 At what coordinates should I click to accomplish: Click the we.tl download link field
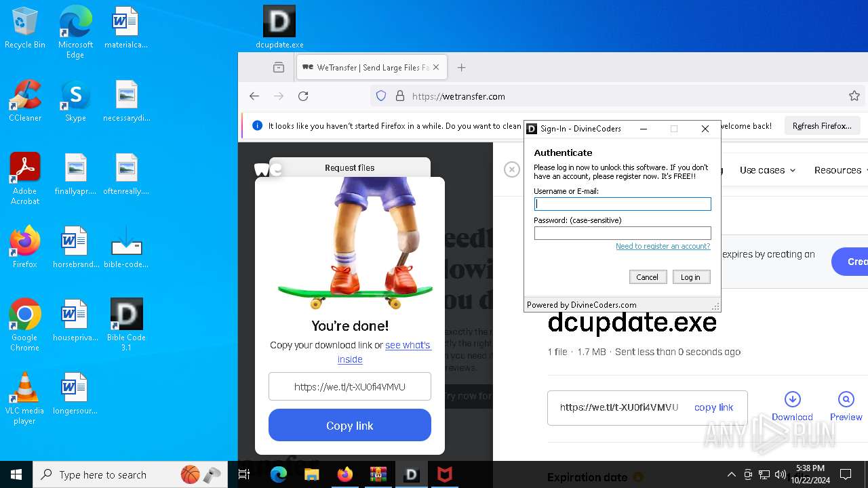(350, 387)
